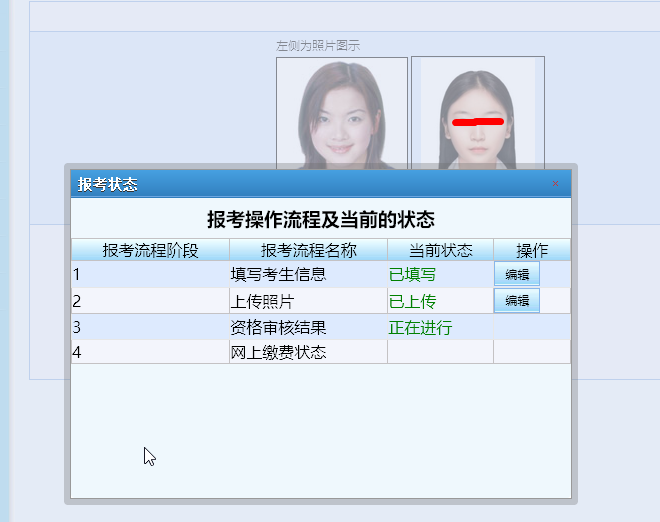Image resolution: width=660 pixels, height=522 pixels.
Task: Select stage number 4 cell
Action: click(x=150, y=352)
